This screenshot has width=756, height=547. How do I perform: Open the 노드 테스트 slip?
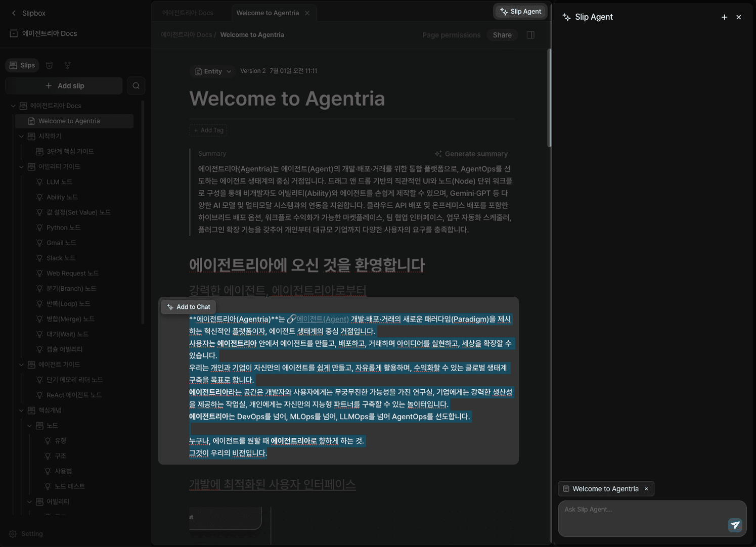[69, 486]
